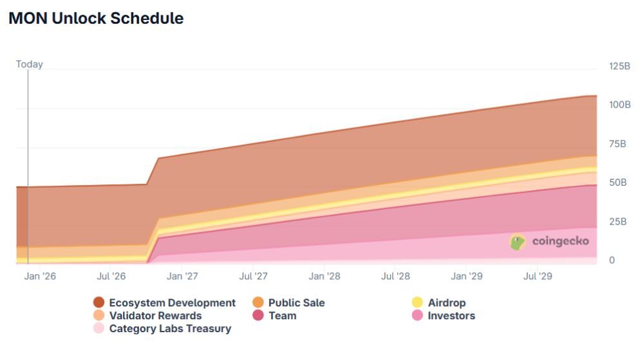The width and height of the screenshot is (644, 345).
Task: Click the Public Sale legend color dot
Action: (x=258, y=303)
